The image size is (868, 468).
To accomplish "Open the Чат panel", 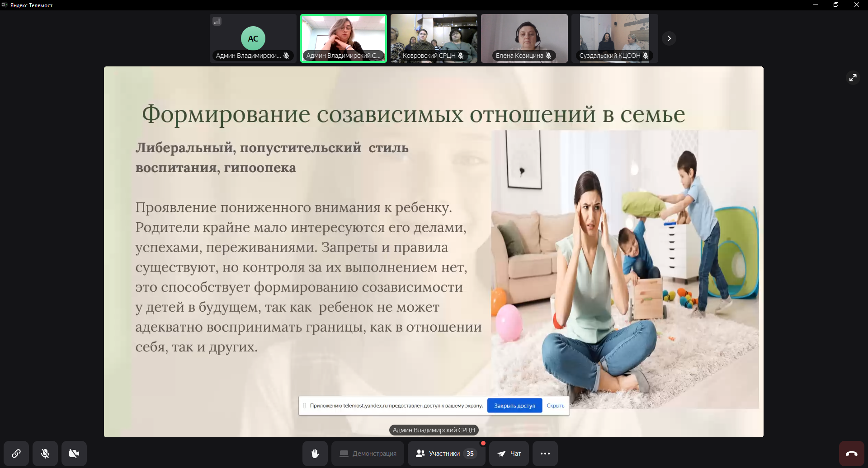I will [509, 453].
